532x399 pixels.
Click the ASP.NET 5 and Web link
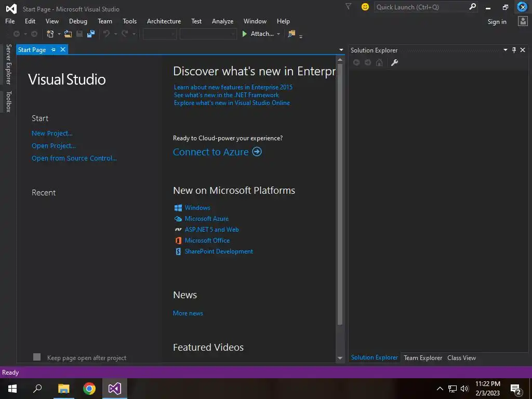click(x=212, y=230)
